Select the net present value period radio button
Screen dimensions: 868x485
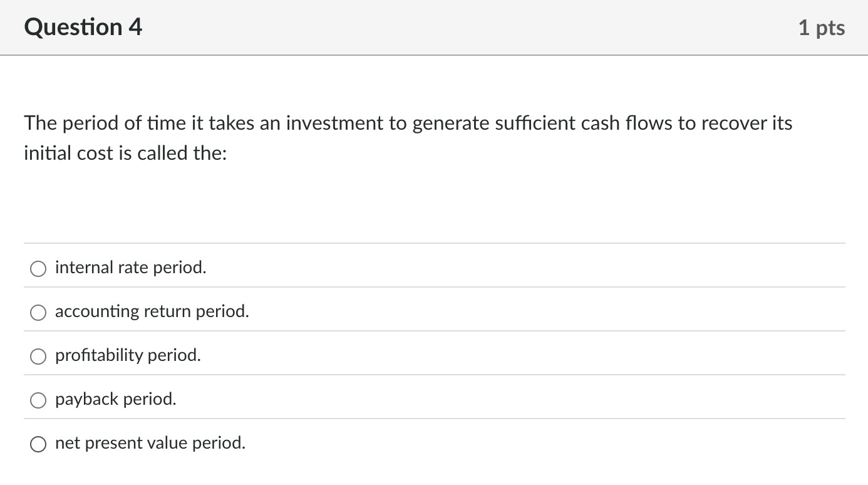tap(38, 444)
